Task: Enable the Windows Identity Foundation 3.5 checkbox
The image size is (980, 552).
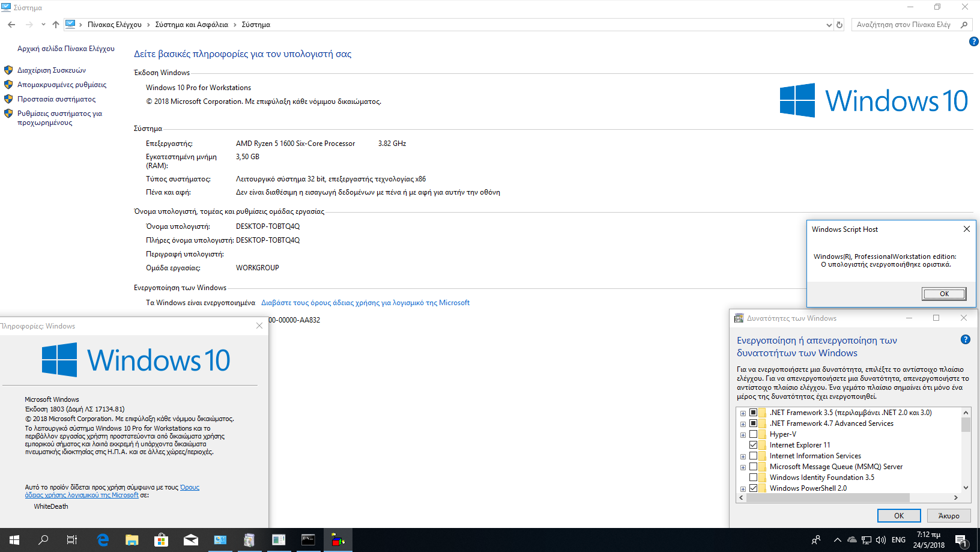Action: (753, 478)
